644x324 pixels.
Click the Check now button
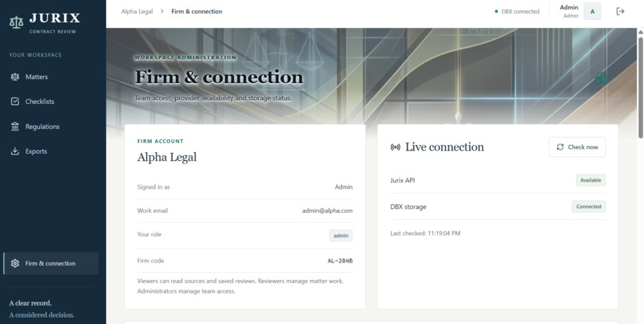point(577,146)
